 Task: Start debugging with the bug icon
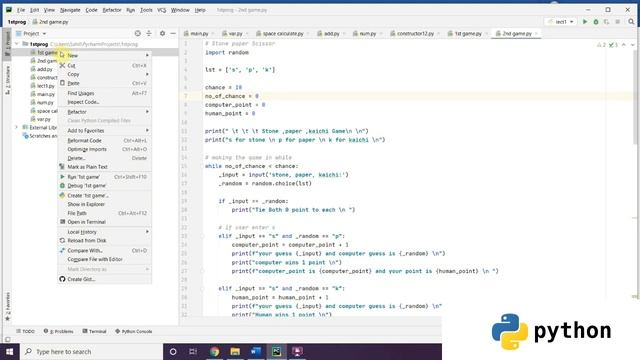pos(596,22)
